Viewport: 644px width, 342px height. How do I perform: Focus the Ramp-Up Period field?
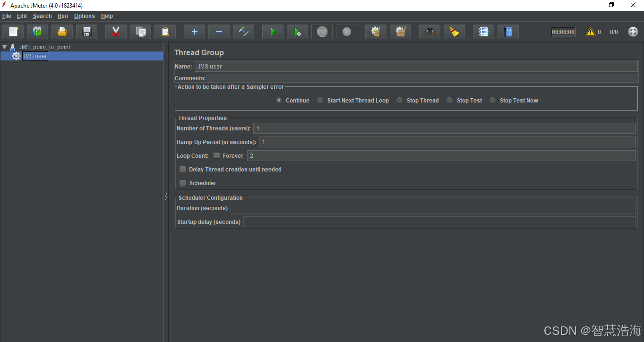tap(447, 142)
